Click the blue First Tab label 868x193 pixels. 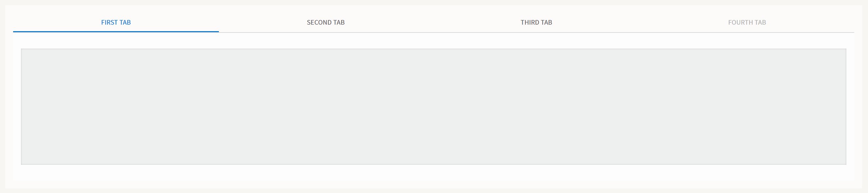pyautogui.click(x=116, y=22)
